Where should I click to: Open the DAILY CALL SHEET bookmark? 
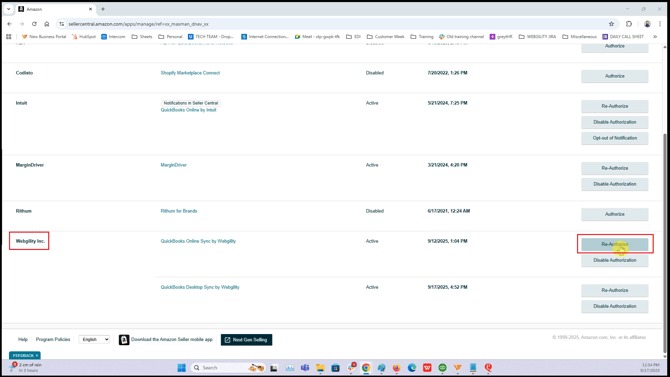[x=623, y=37]
